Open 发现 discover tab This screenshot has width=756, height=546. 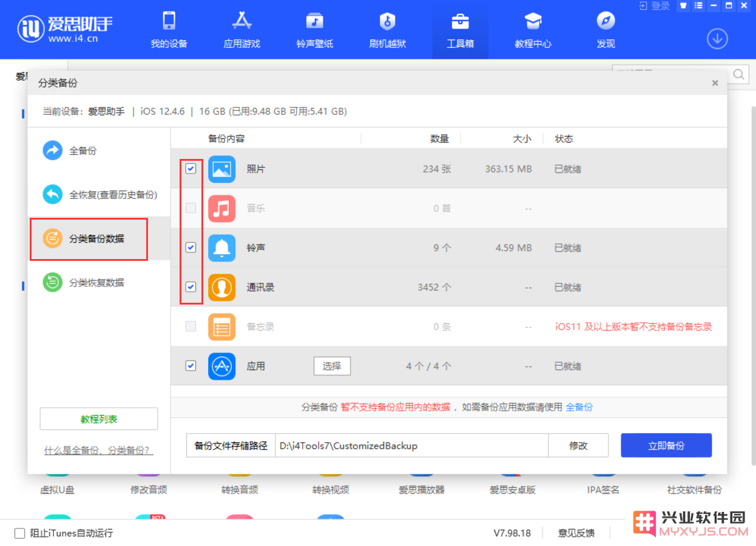[x=606, y=30]
